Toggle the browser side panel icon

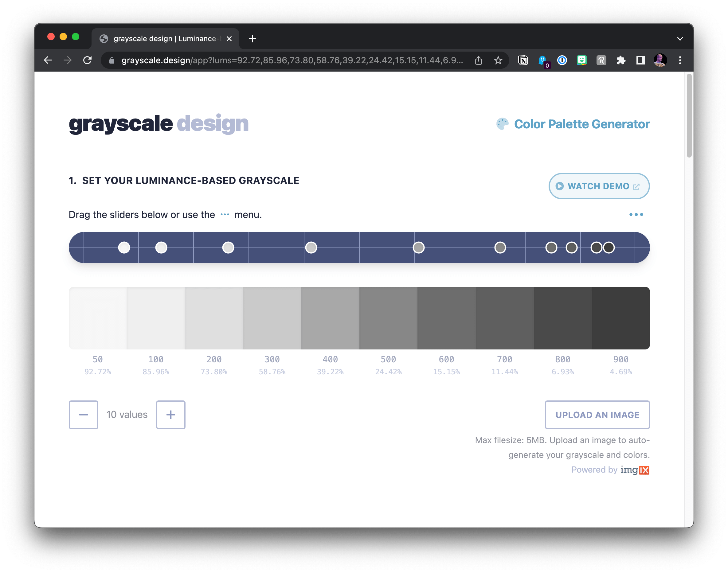(x=640, y=60)
